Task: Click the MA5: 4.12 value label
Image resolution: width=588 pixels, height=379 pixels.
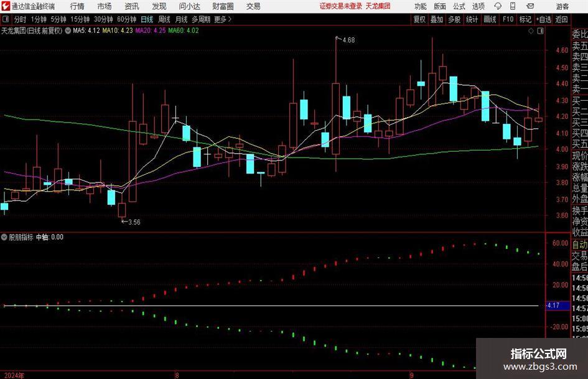Action: pos(86,30)
